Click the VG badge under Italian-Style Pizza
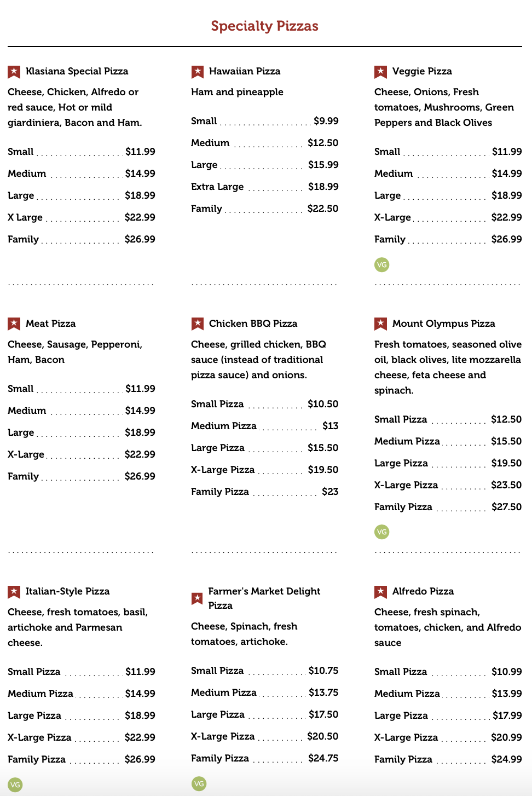 (x=15, y=785)
